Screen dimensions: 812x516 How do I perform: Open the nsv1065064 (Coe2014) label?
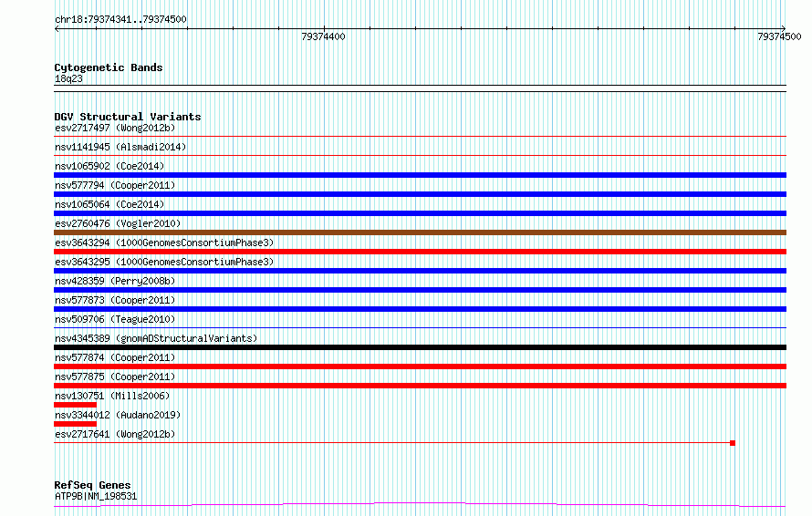pos(109,204)
